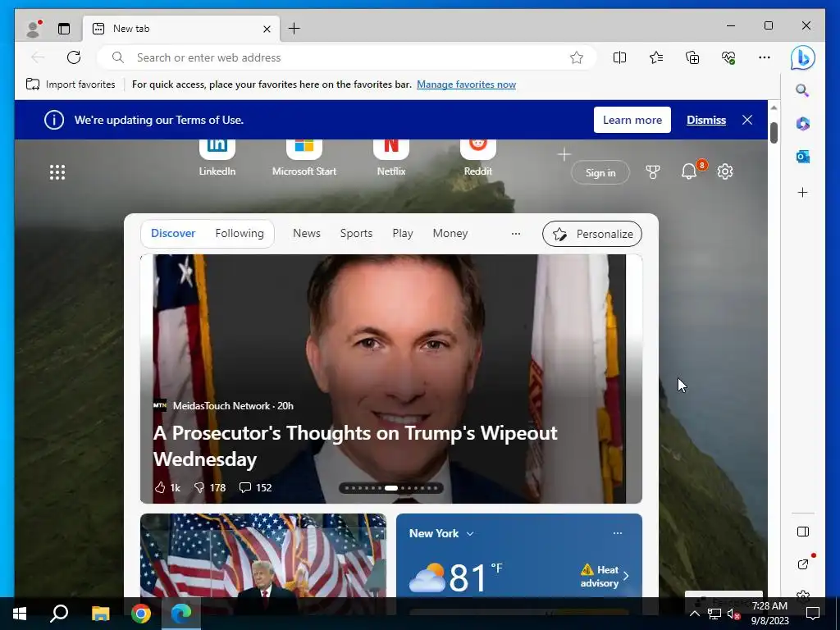840x630 pixels.
Task: Open taskbar Search magnifier
Action: pos(59,614)
